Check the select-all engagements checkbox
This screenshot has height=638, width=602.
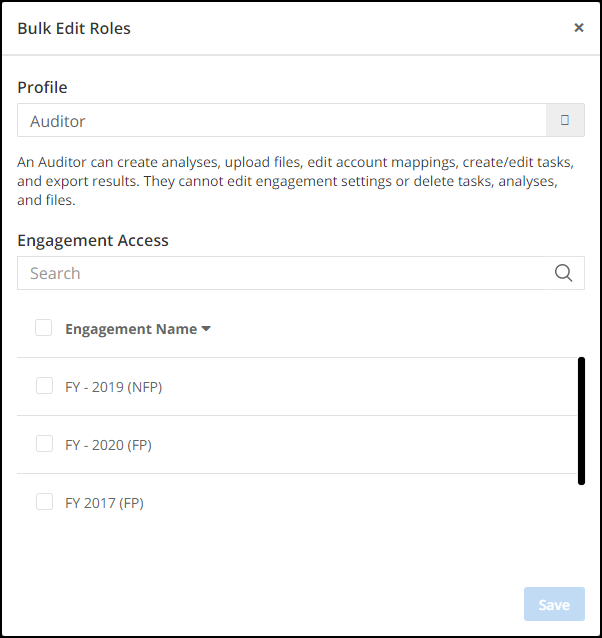pos(44,328)
